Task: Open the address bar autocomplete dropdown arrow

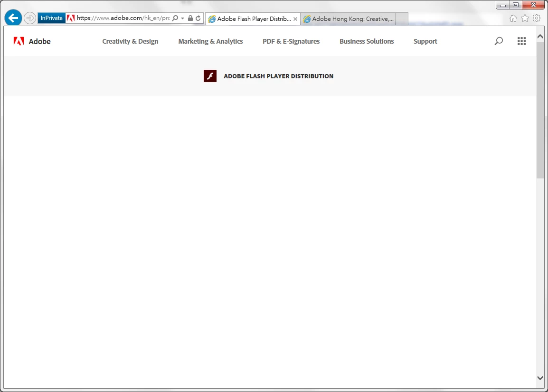Action: [183, 18]
